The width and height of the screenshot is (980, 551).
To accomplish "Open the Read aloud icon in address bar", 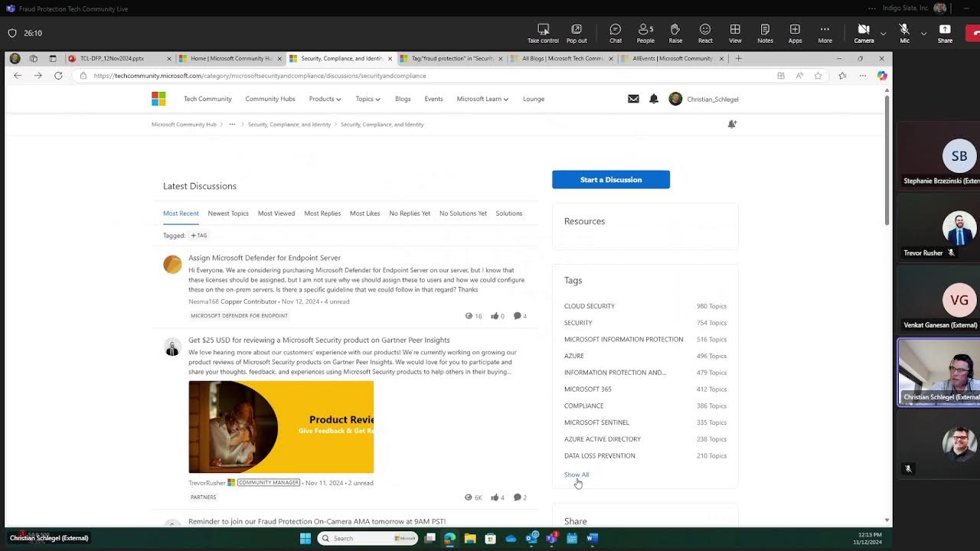I will point(799,76).
